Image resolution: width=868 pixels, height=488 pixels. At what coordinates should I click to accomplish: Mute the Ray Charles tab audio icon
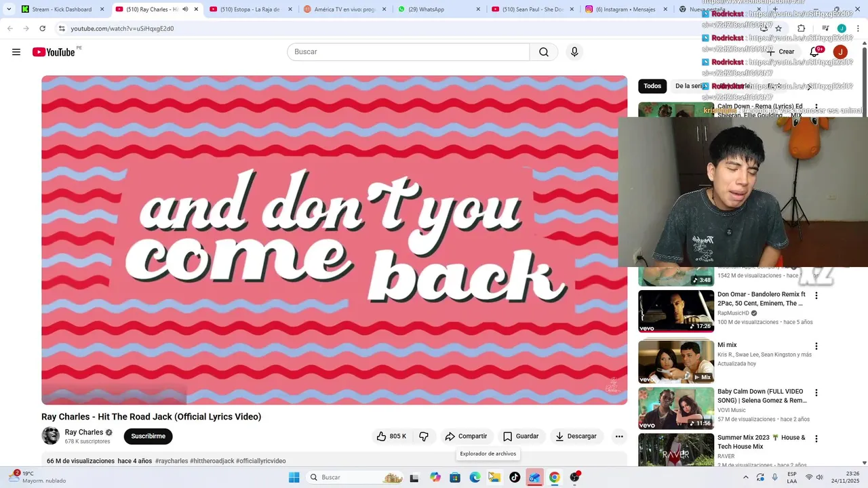pyautogui.click(x=185, y=9)
